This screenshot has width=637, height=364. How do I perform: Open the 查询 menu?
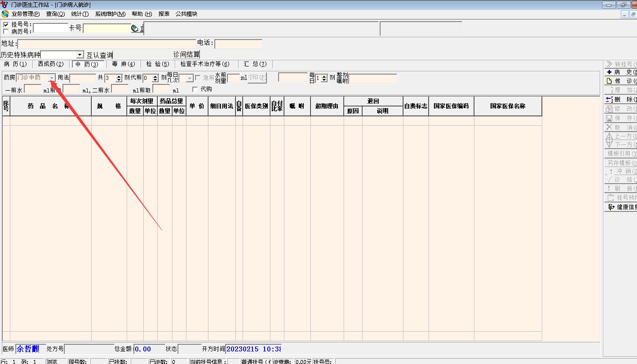(55, 14)
